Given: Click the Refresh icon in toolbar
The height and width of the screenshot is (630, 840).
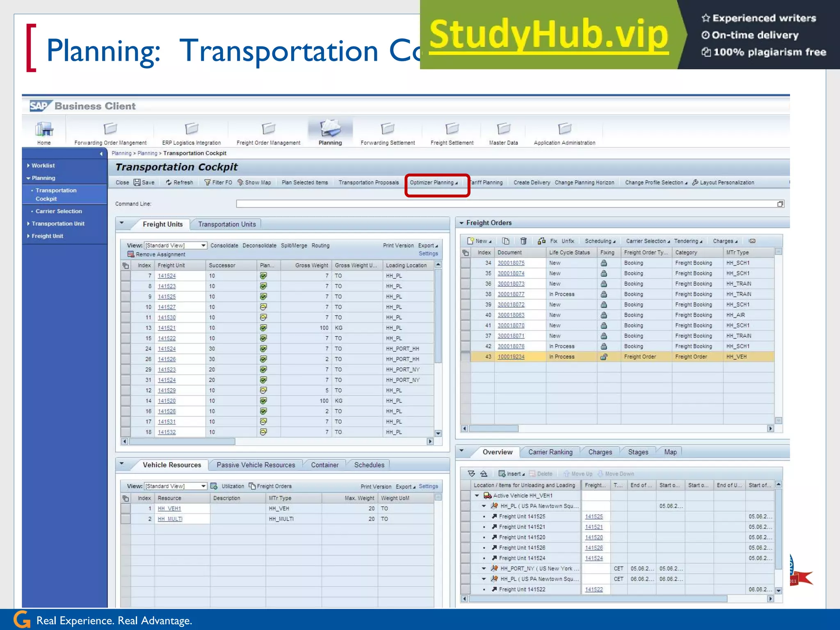Looking at the screenshot, I should (169, 183).
